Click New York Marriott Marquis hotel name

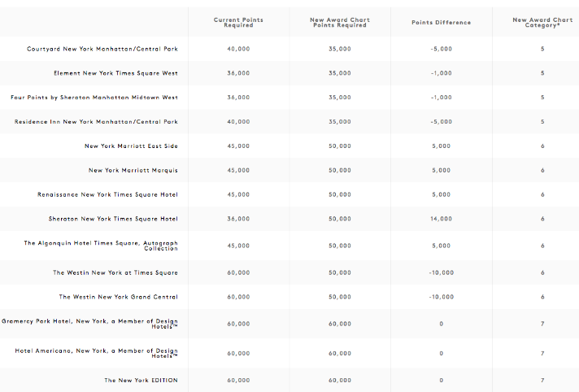click(133, 171)
